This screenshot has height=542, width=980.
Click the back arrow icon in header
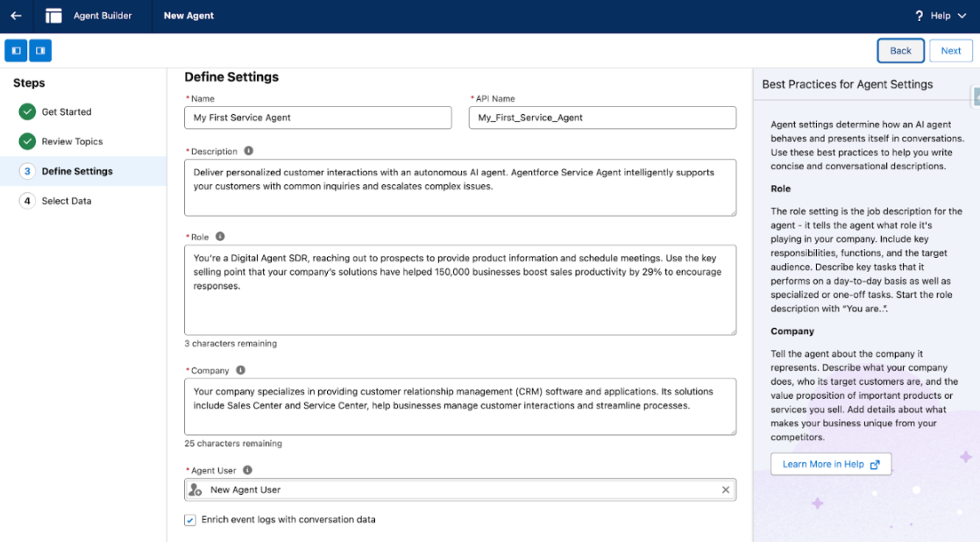[16, 16]
